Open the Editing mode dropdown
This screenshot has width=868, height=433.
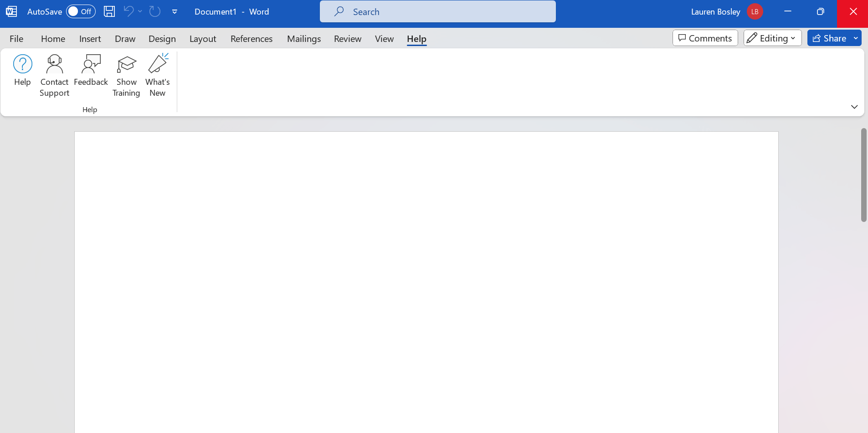click(x=772, y=38)
